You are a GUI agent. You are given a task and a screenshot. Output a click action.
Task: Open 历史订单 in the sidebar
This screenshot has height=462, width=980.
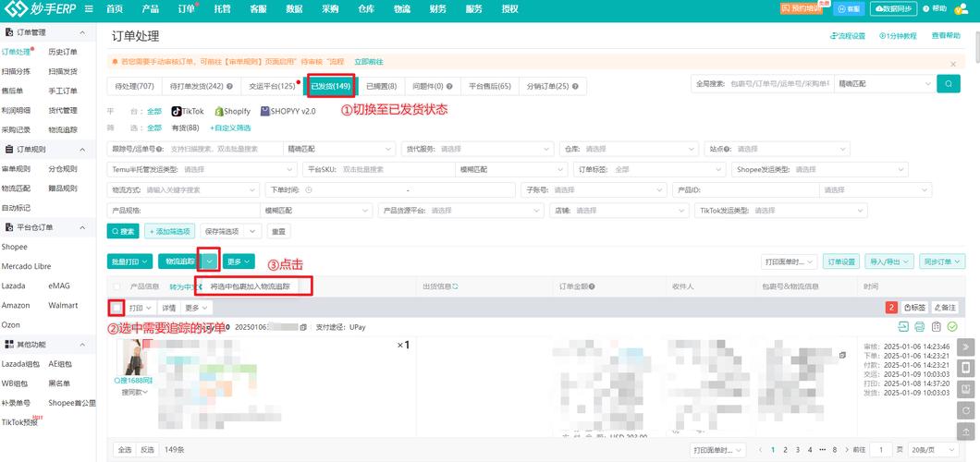pyautogui.click(x=63, y=52)
